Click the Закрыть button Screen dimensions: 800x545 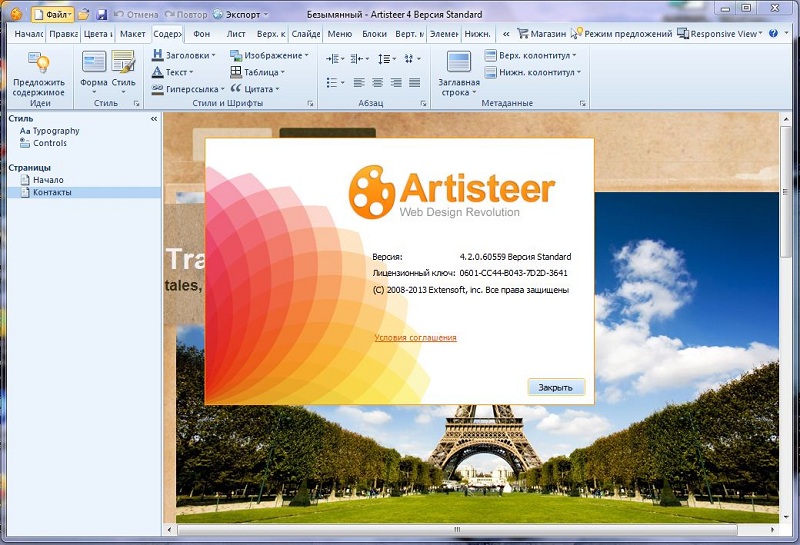coord(556,387)
